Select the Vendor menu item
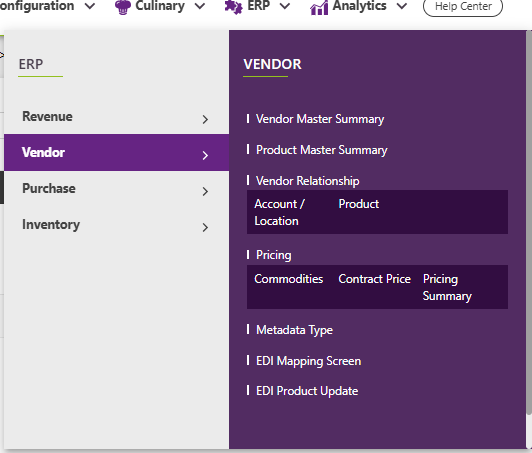The height and width of the screenshot is (453, 532). [x=116, y=152]
